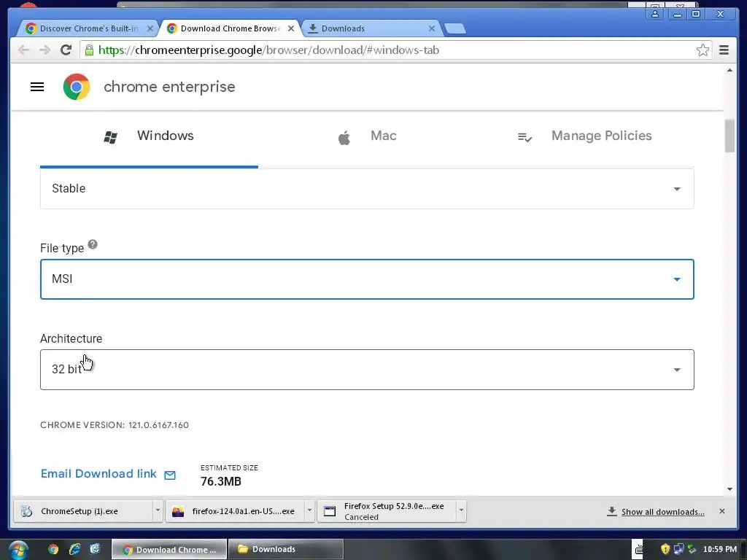This screenshot has width=747, height=560.
Task: Open the Chrome user profile button
Action: 656,15
